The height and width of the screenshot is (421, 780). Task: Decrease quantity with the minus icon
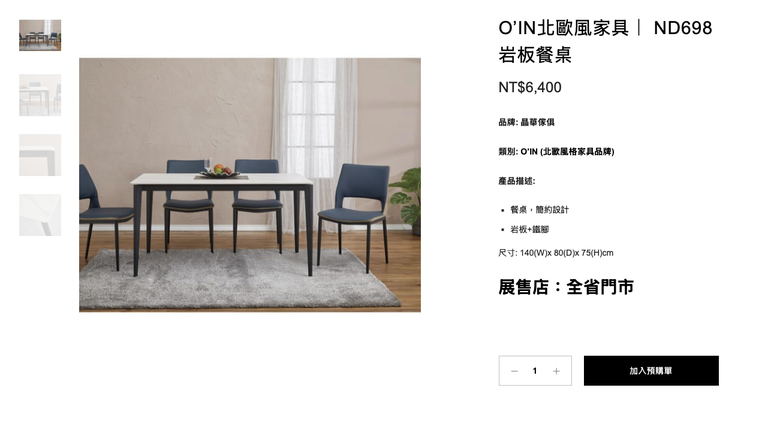tap(514, 371)
